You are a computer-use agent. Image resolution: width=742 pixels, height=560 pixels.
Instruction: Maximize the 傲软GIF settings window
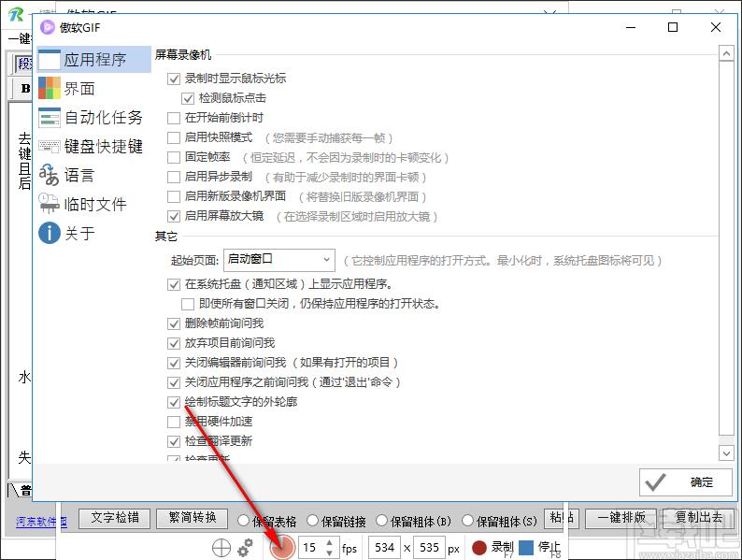click(x=673, y=27)
